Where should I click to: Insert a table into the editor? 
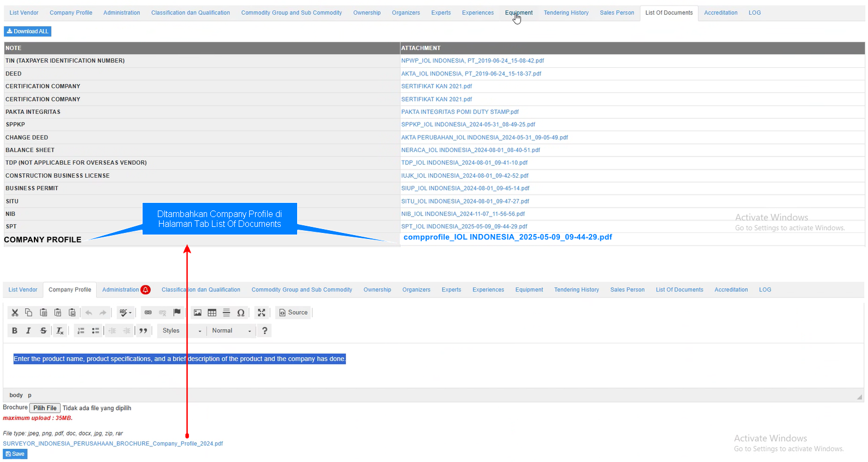pyautogui.click(x=212, y=313)
